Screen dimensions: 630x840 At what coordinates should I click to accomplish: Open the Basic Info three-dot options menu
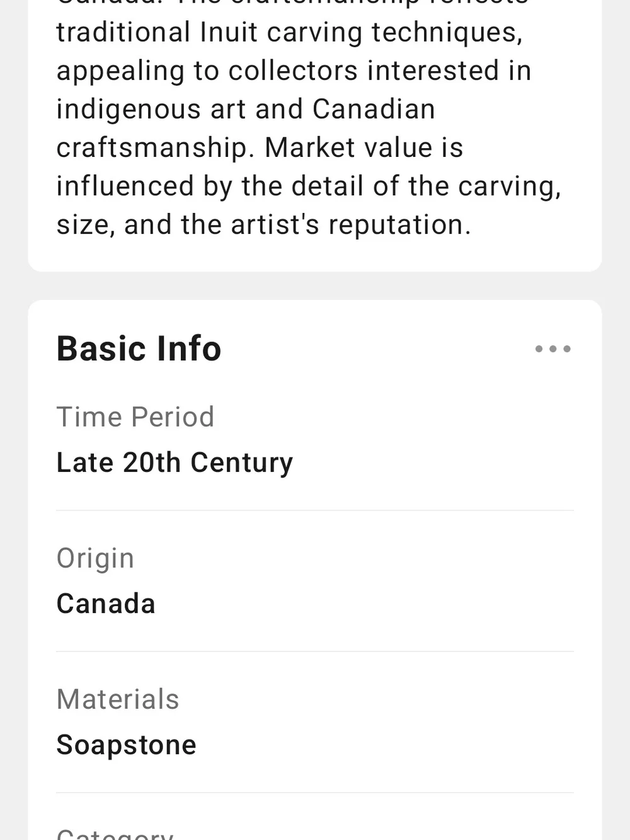click(553, 348)
